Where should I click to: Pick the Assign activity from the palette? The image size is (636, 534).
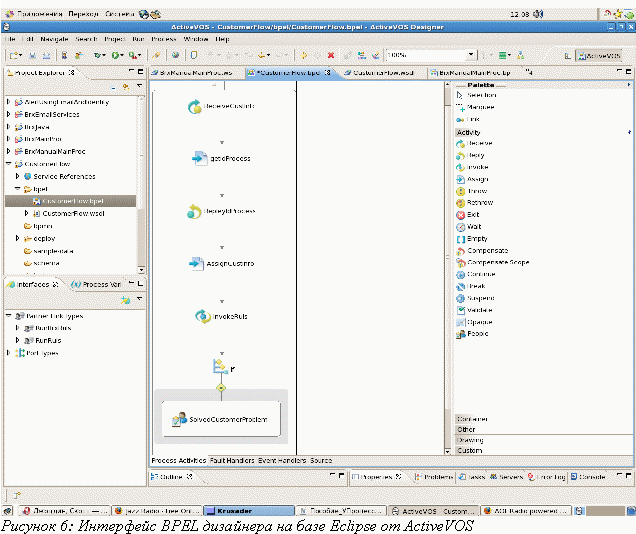coord(480,179)
